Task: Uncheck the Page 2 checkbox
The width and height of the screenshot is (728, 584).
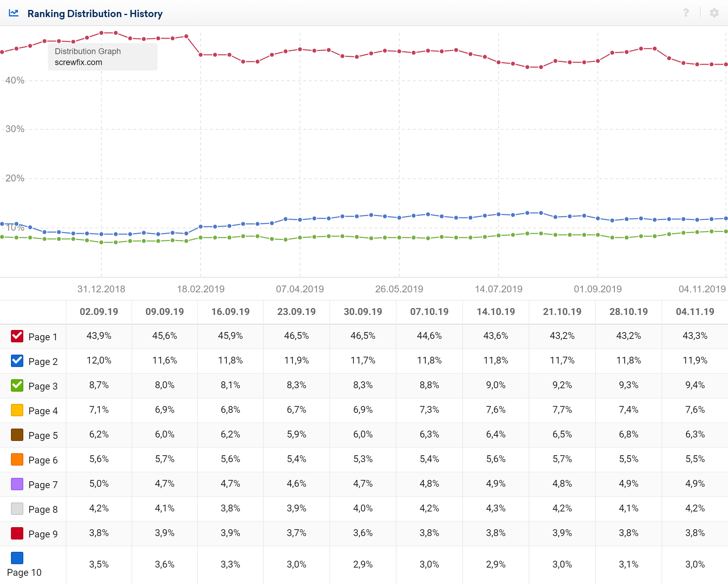Action: point(17,361)
